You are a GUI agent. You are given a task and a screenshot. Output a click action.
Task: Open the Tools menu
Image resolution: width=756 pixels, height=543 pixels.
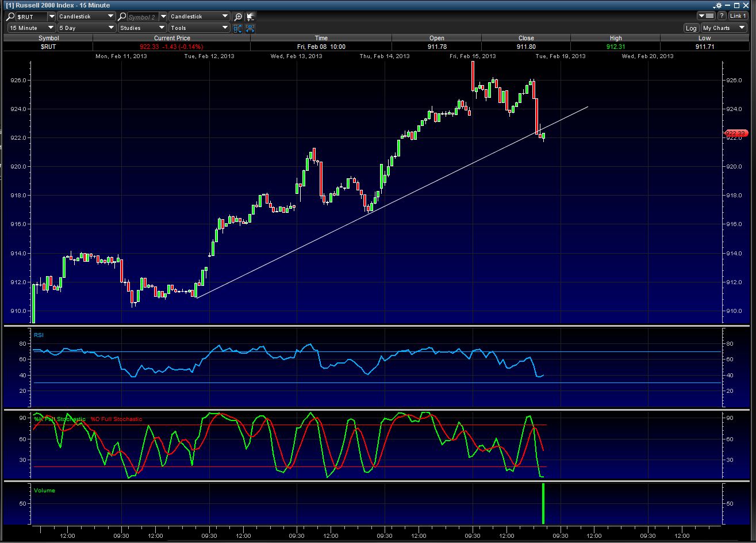click(199, 28)
